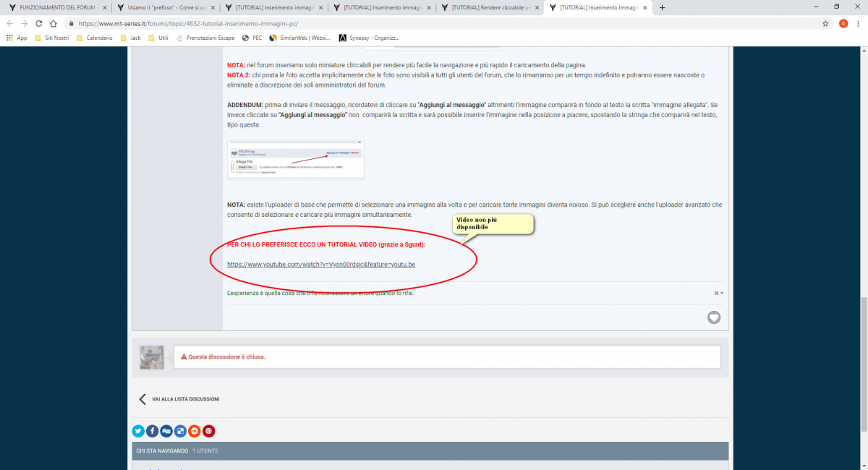Open the SimilarWeb bookmark
This screenshot has width=868, height=470.
point(300,38)
